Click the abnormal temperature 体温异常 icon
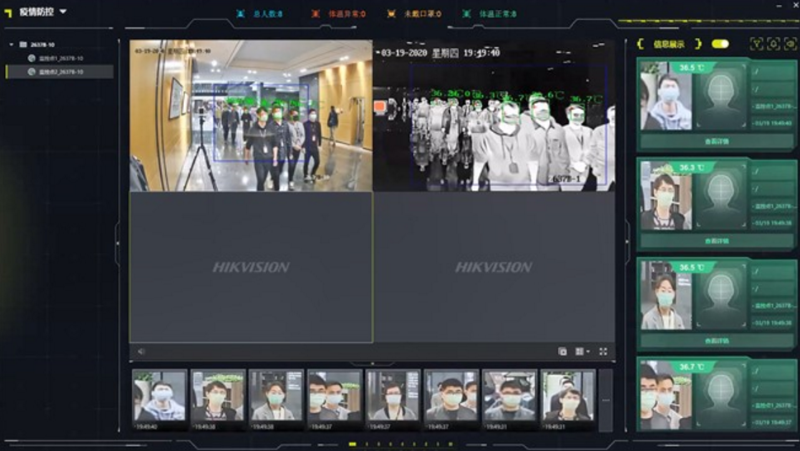Image resolution: width=800 pixels, height=451 pixels. point(315,14)
